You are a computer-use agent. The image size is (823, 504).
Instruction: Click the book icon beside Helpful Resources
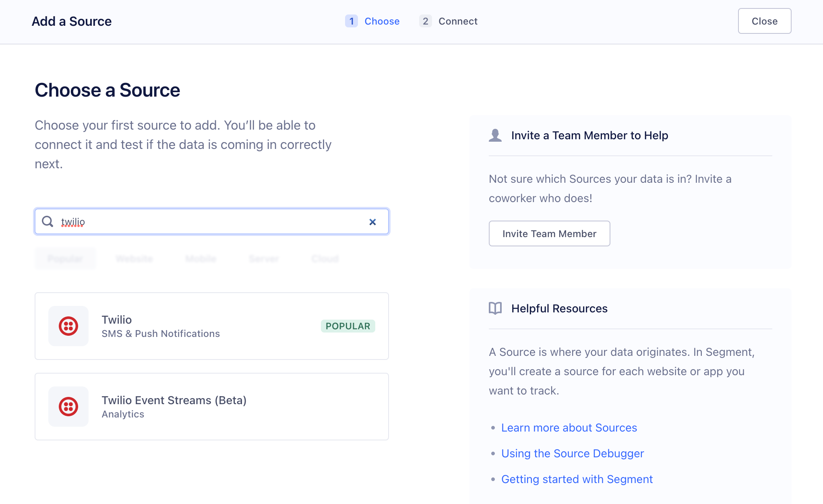pyautogui.click(x=495, y=308)
